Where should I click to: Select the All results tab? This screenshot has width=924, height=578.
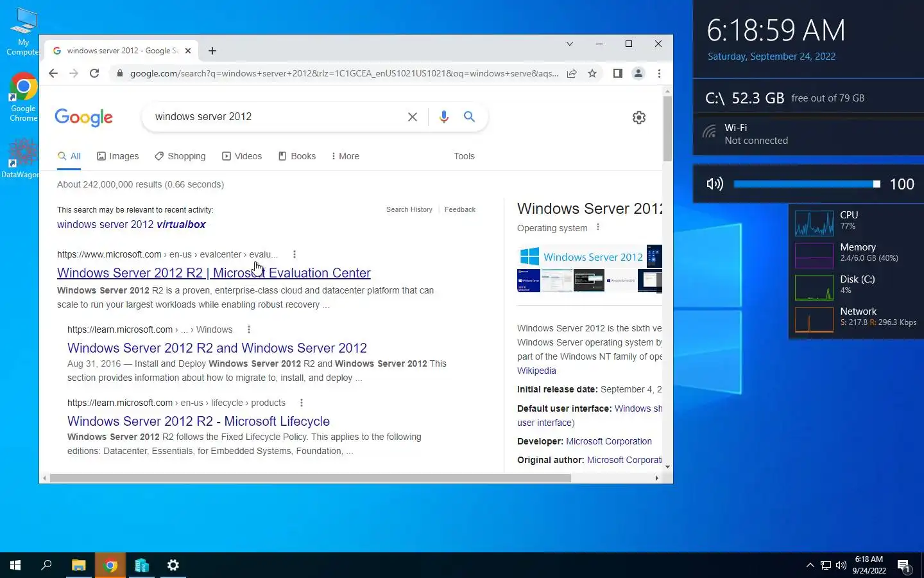[69, 156]
